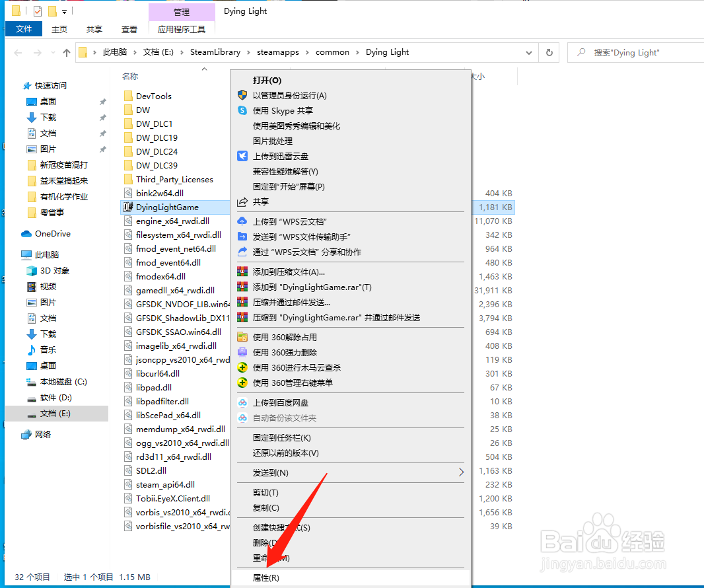Click the OneDrive cloud icon in sidebar
Screen dimensions: 704x588
pos(26,234)
